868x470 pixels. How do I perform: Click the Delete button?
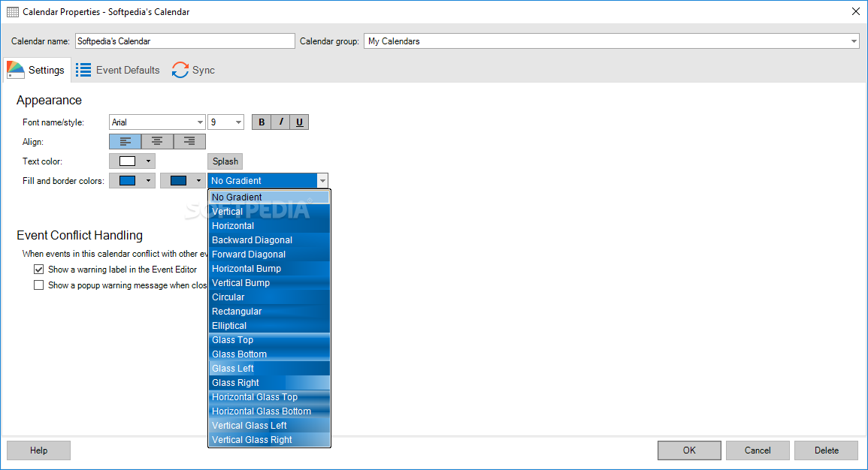coord(827,450)
